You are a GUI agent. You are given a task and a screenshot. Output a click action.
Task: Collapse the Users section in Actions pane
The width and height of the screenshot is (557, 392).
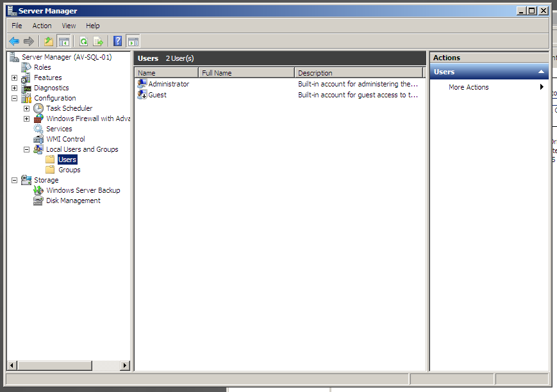pyautogui.click(x=541, y=72)
